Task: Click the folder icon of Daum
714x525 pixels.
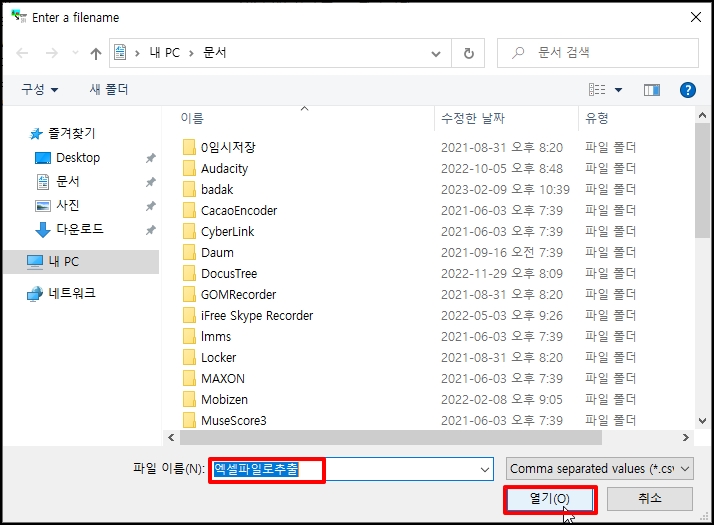Action: tap(189, 252)
